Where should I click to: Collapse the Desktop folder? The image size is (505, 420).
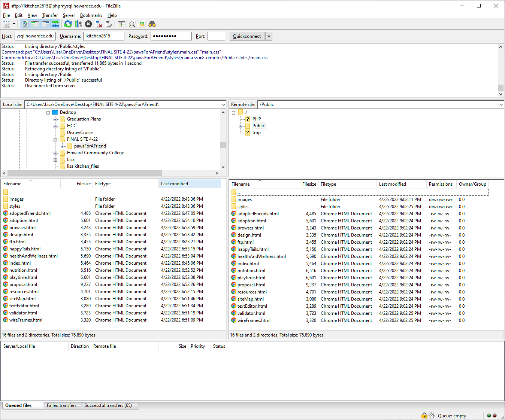coord(48,112)
